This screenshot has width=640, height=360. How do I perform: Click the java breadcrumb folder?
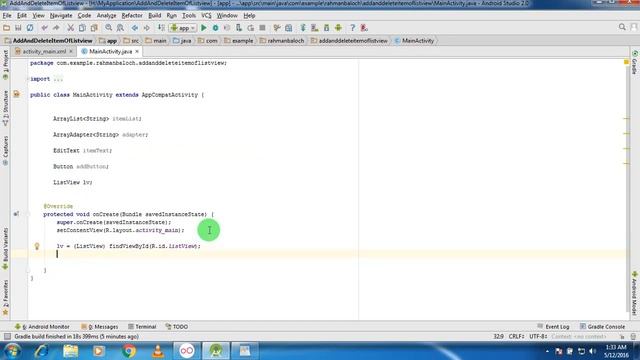(182, 41)
